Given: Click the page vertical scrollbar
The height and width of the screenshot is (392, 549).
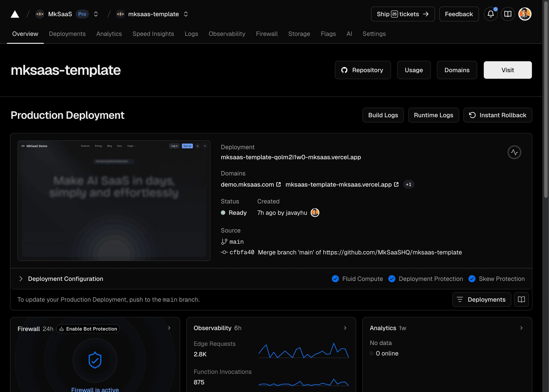Looking at the screenshot, I should 546,101.
